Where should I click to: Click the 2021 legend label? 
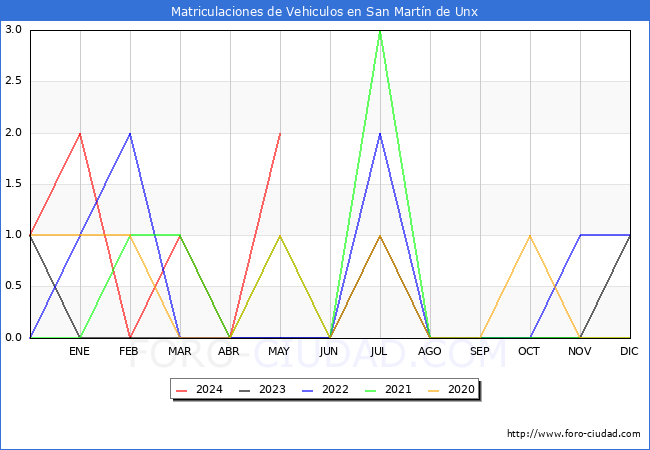[398, 390]
